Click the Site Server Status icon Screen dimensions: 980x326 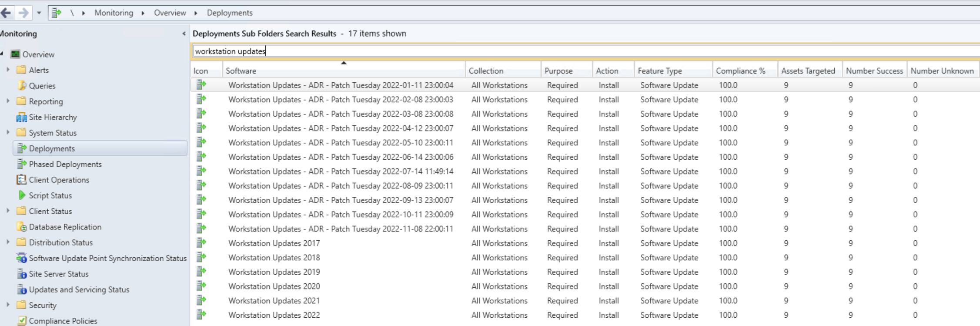coord(21,274)
